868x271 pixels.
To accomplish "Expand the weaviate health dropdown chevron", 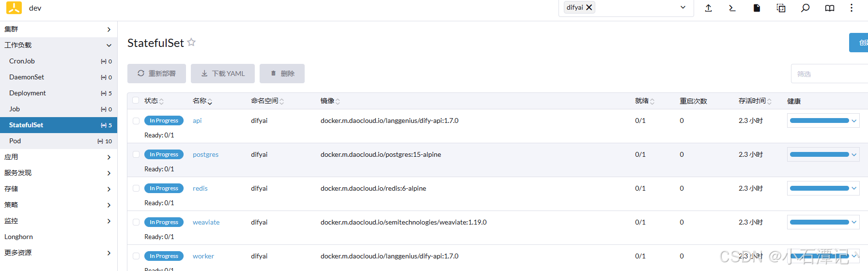I will [x=854, y=222].
